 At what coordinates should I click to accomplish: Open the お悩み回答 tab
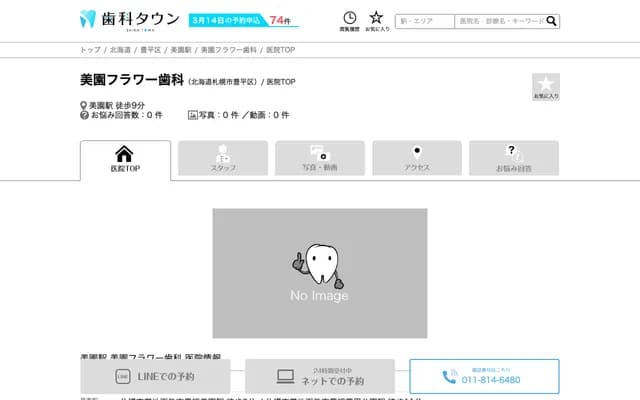pos(513,159)
